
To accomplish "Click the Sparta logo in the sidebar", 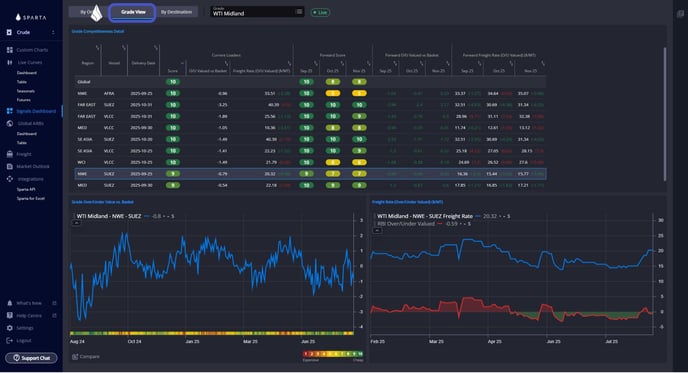I will pyautogui.click(x=31, y=18).
